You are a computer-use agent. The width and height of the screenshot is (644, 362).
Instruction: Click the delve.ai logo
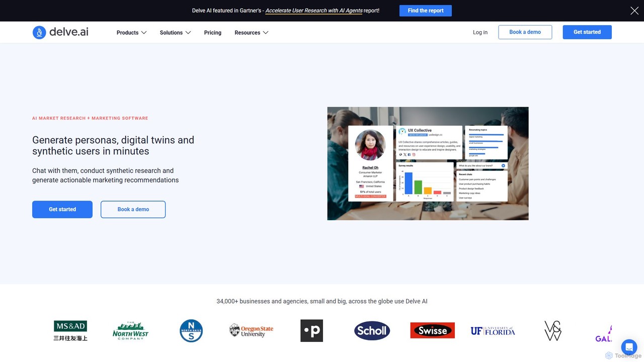pos(60,32)
